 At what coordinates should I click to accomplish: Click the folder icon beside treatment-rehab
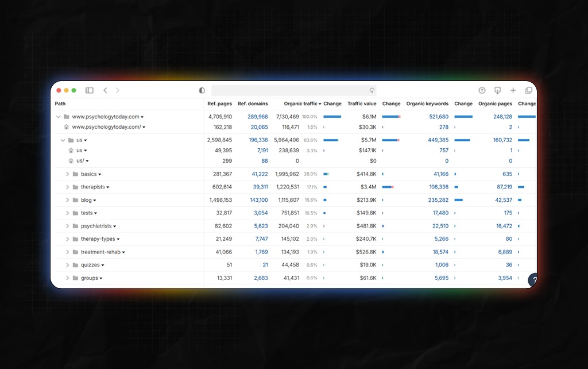point(75,252)
